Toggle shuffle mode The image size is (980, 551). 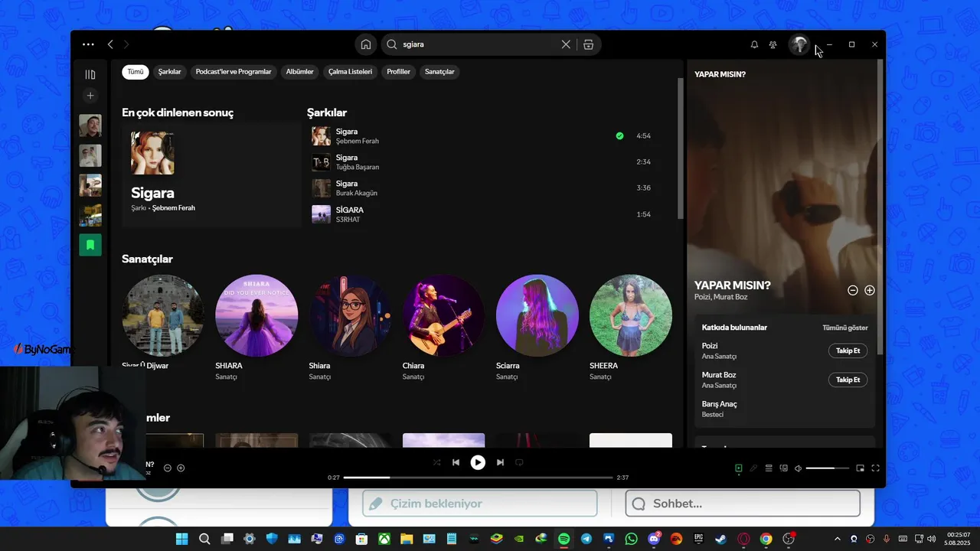coord(436,462)
